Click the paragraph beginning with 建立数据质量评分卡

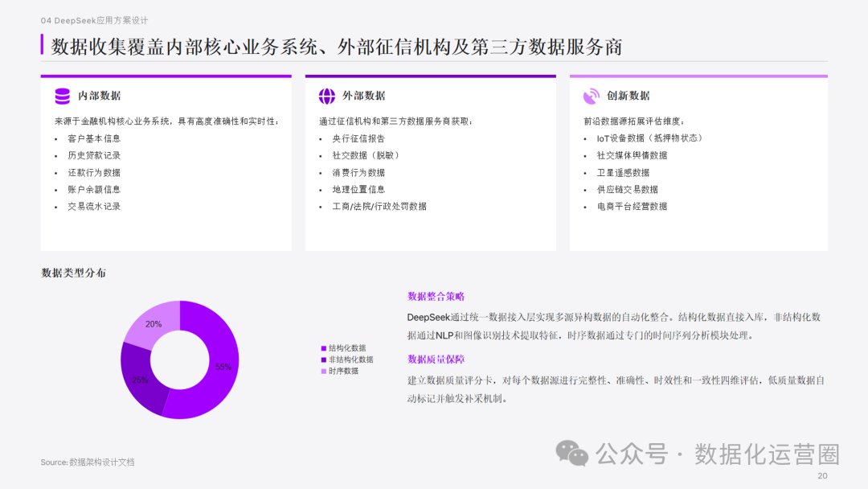pyautogui.click(x=616, y=389)
